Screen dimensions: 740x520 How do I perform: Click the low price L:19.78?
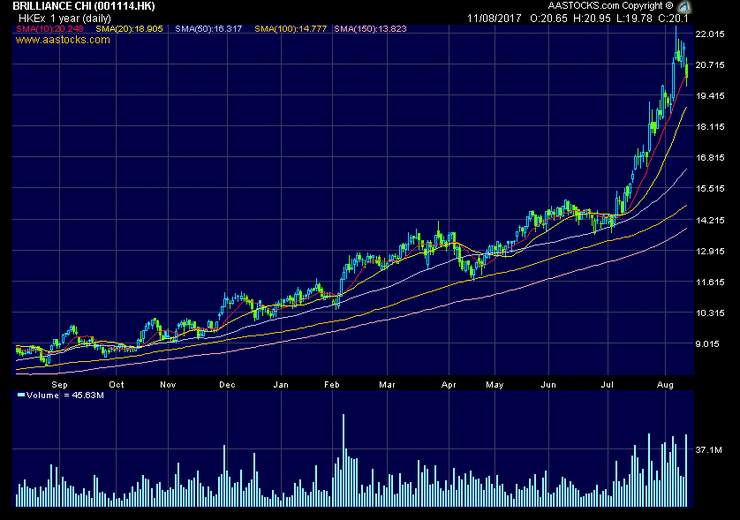tap(634, 18)
